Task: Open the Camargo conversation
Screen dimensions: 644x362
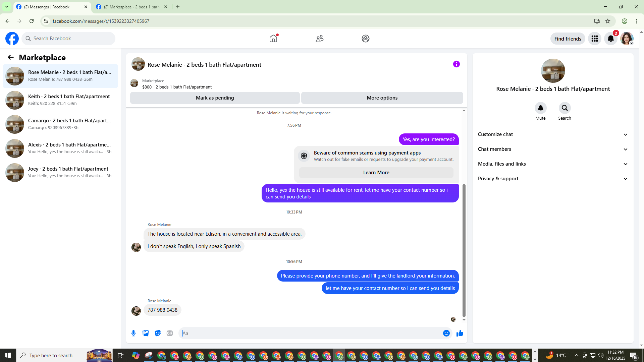Action: point(60,124)
